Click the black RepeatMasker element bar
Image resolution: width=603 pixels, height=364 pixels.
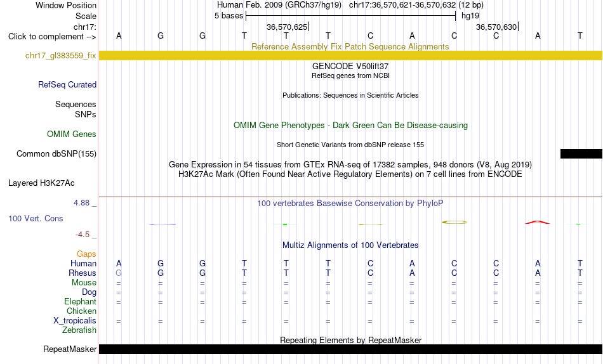pyautogui.click(x=351, y=349)
